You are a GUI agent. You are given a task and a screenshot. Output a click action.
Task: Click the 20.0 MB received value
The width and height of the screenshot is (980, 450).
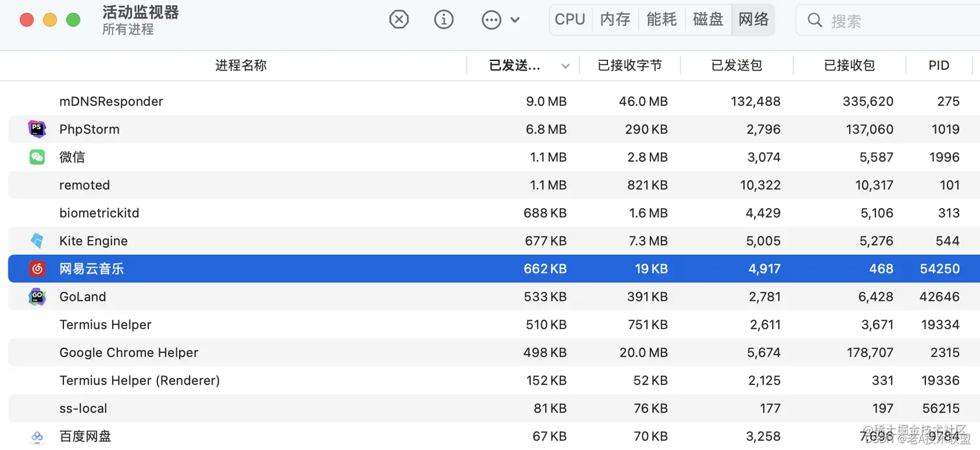(x=643, y=352)
